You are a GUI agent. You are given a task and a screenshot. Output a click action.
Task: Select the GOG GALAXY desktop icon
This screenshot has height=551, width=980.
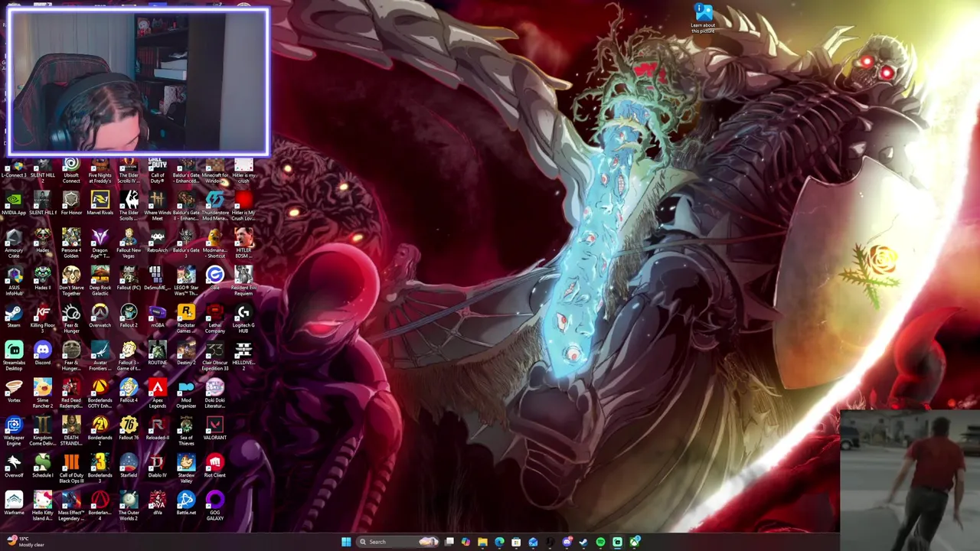click(x=214, y=507)
